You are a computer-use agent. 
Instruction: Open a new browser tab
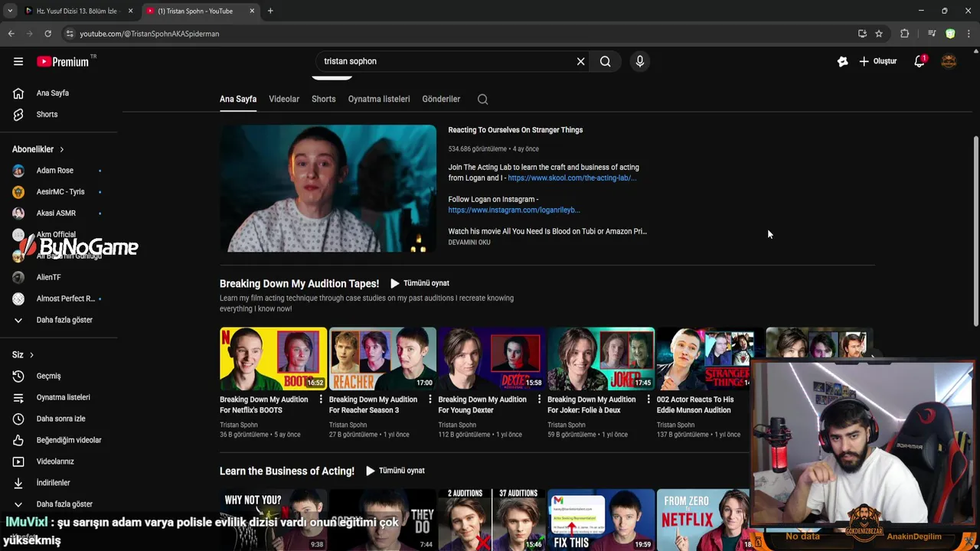coord(270,11)
